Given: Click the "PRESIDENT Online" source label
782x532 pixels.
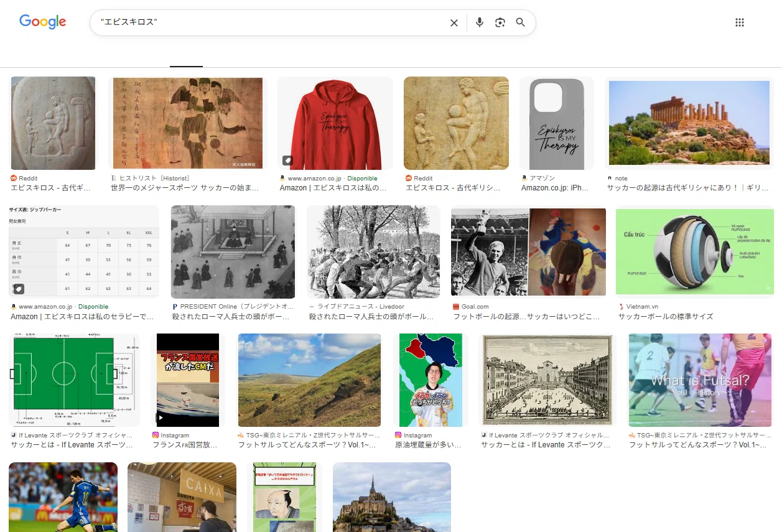Looking at the screenshot, I should (237, 307).
